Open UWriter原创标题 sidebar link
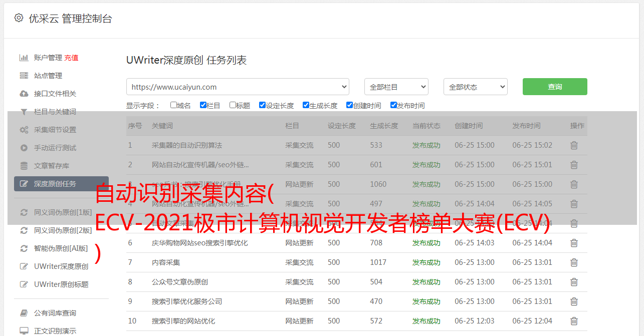Viewport: 644px width, 336px height. click(61, 284)
